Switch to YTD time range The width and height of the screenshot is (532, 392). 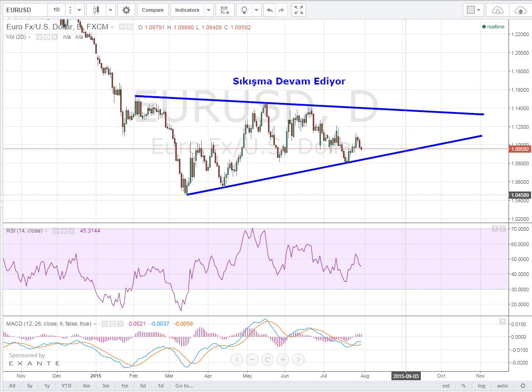(x=66, y=386)
